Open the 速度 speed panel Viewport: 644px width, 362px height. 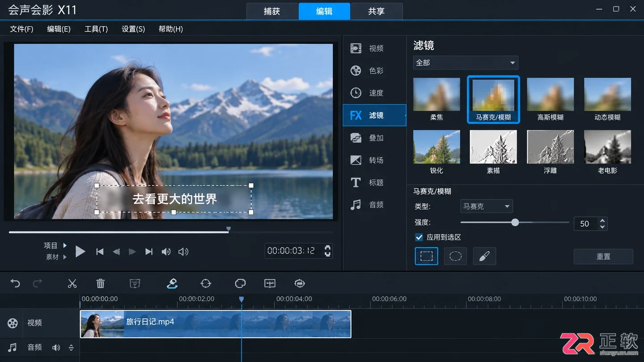point(374,93)
